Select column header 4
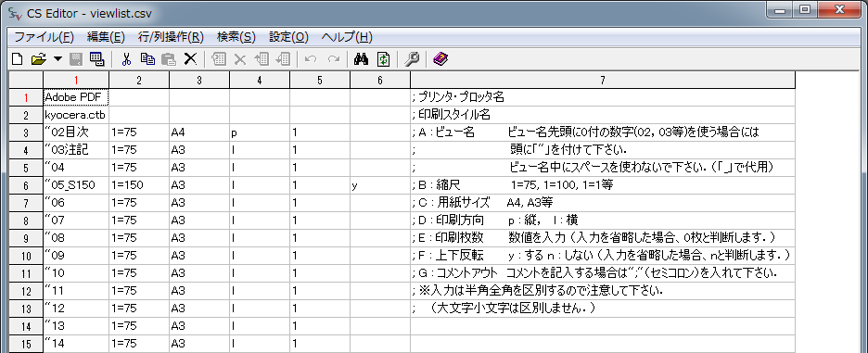The height and width of the screenshot is (353, 868). [x=260, y=81]
